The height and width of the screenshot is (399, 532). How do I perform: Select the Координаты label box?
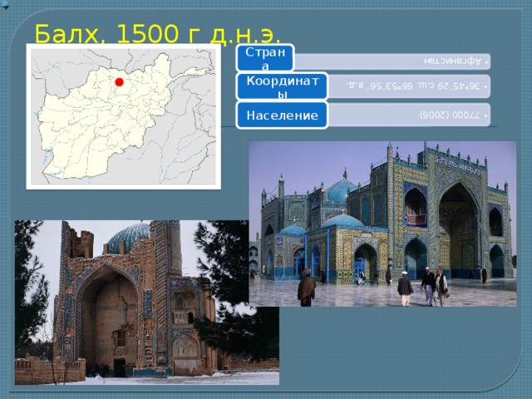283,86
